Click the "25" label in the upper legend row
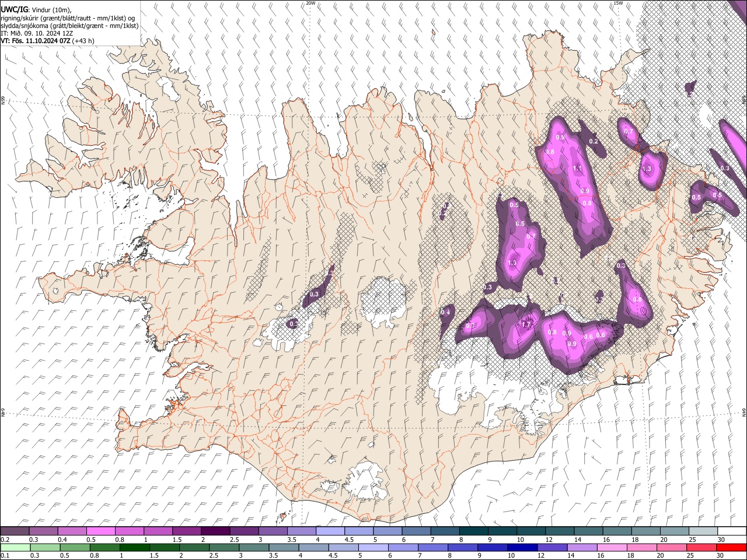The width and height of the screenshot is (747, 560). click(692, 539)
